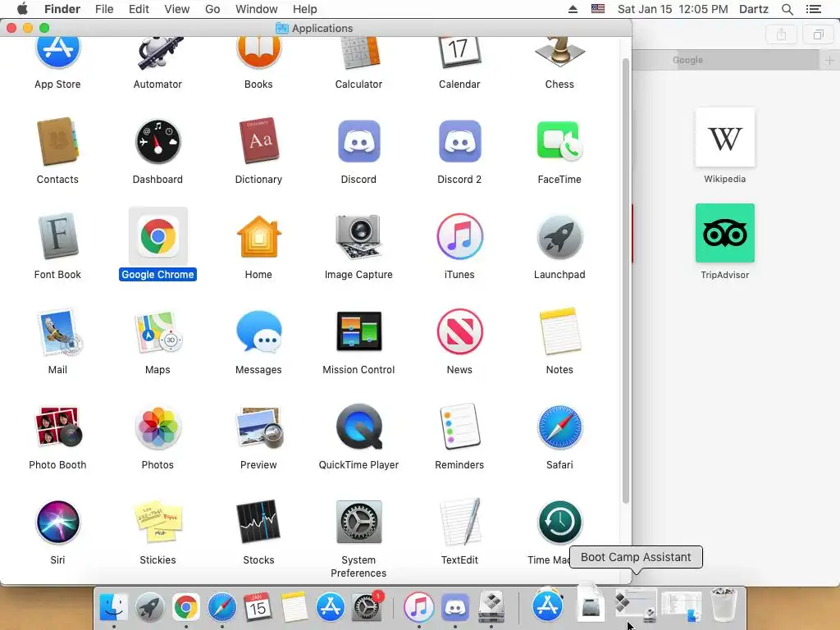Select the Photos app icon
The image size is (840, 630).
pyautogui.click(x=158, y=427)
